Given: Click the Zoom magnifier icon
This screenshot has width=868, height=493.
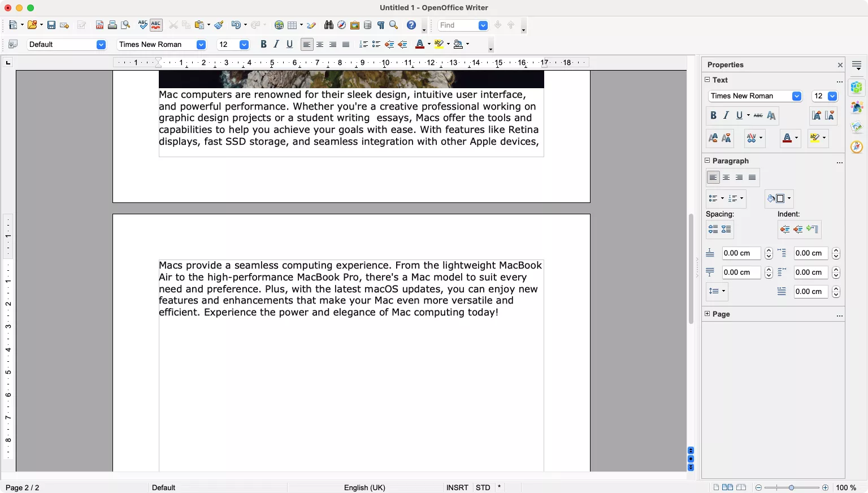Looking at the screenshot, I should pos(394,25).
